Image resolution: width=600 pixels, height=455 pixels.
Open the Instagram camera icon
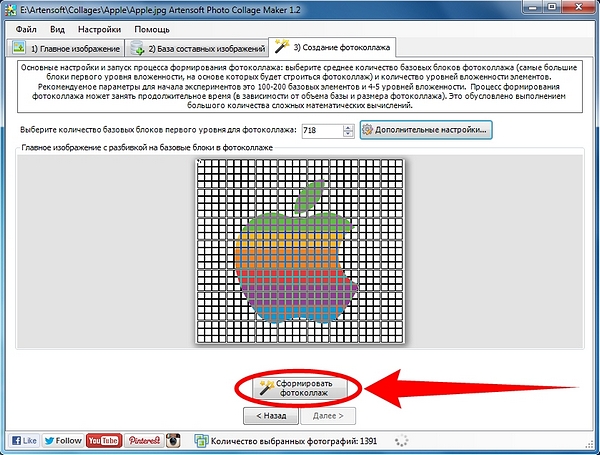[x=173, y=441]
